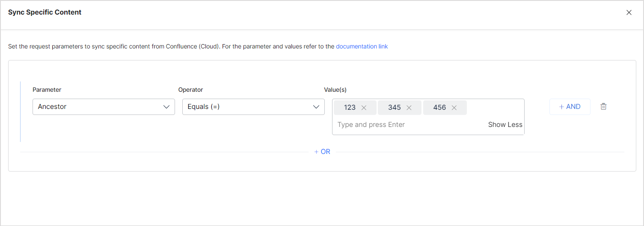Open the Parameter dropdown showing Ancestor
Viewport: 644px width, 226px height.
point(98,107)
